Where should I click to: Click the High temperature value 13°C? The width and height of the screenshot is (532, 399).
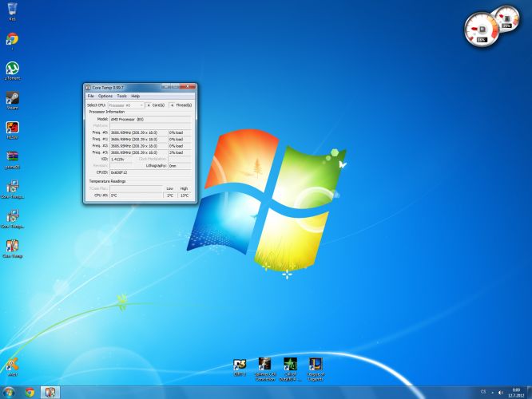[x=185, y=196]
